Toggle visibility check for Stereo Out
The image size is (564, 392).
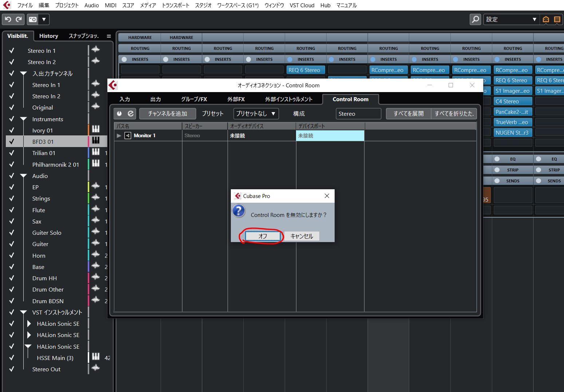tap(12, 369)
